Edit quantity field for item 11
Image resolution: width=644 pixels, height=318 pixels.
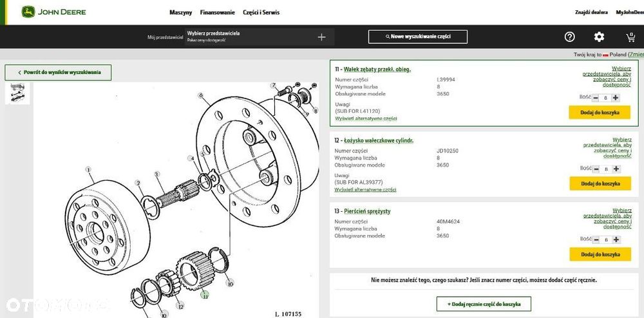tap(605, 98)
